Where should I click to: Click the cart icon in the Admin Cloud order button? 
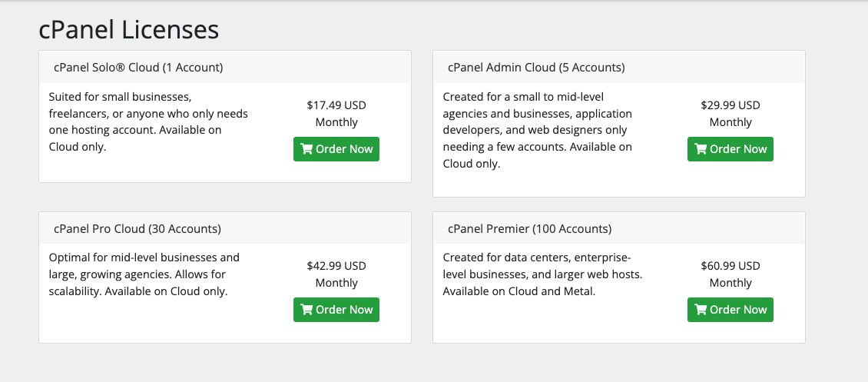(701, 149)
